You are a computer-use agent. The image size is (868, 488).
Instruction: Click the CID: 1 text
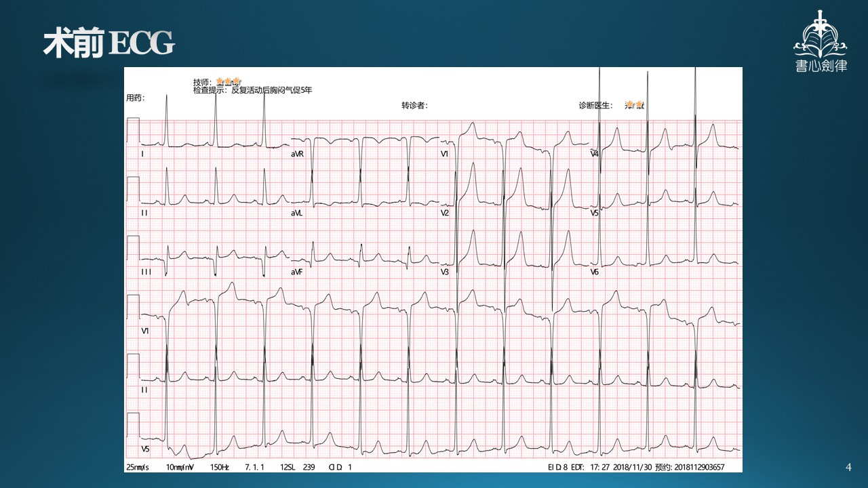pos(340,467)
